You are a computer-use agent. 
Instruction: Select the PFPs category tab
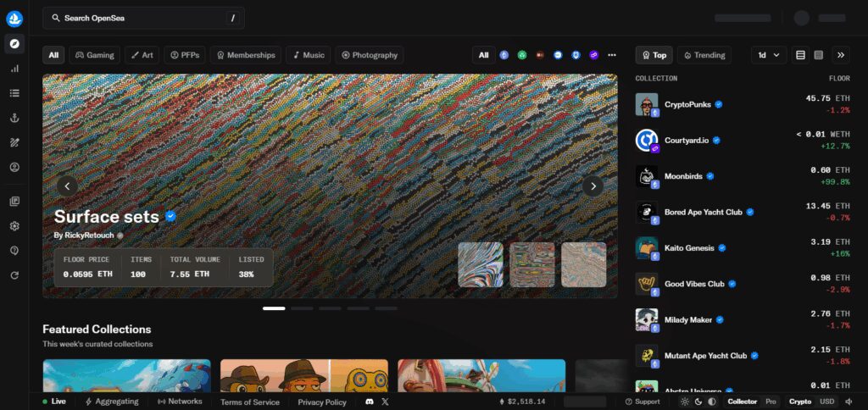185,55
